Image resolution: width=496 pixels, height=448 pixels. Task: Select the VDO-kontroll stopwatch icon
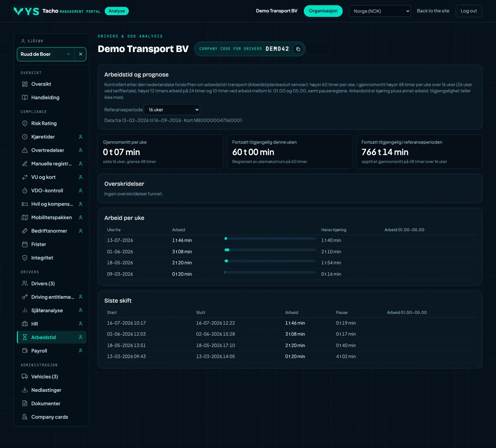click(25, 191)
